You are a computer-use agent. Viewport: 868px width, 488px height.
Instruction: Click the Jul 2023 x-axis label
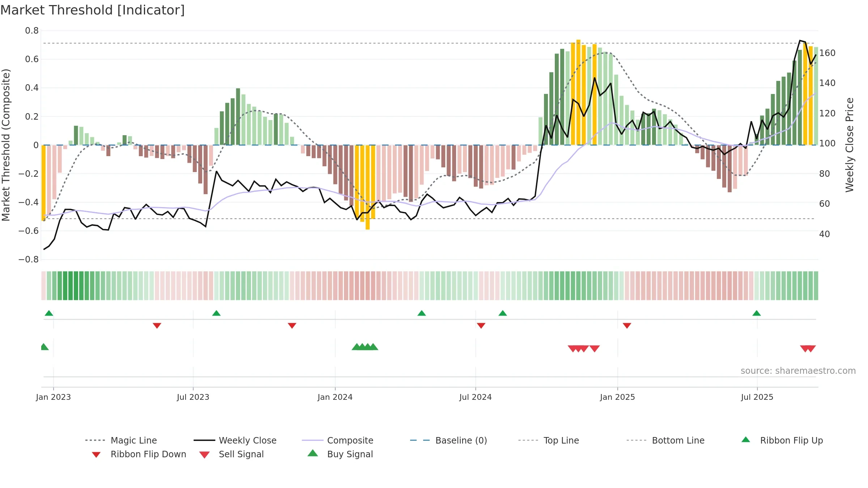point(193,397)
